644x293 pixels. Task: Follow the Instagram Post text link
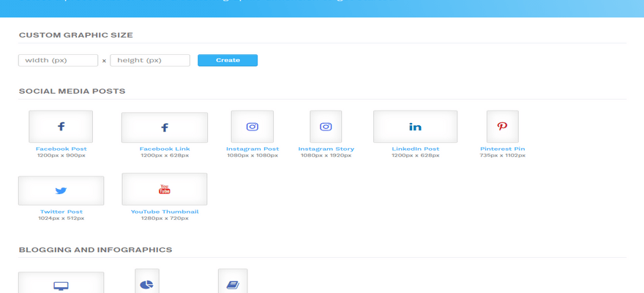(252, 149)
